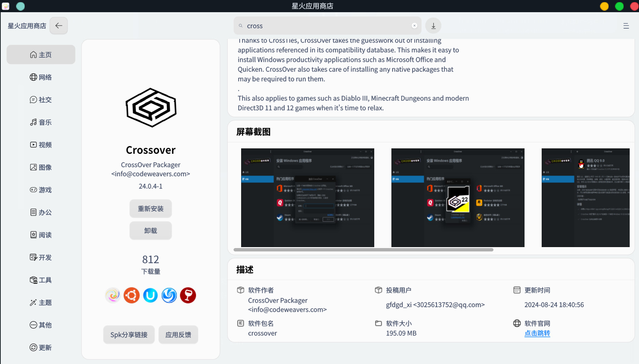Open the hamburger menu
Image resolution: width=639 pixels, height=364 pixels.
click(x=626, y=26)
